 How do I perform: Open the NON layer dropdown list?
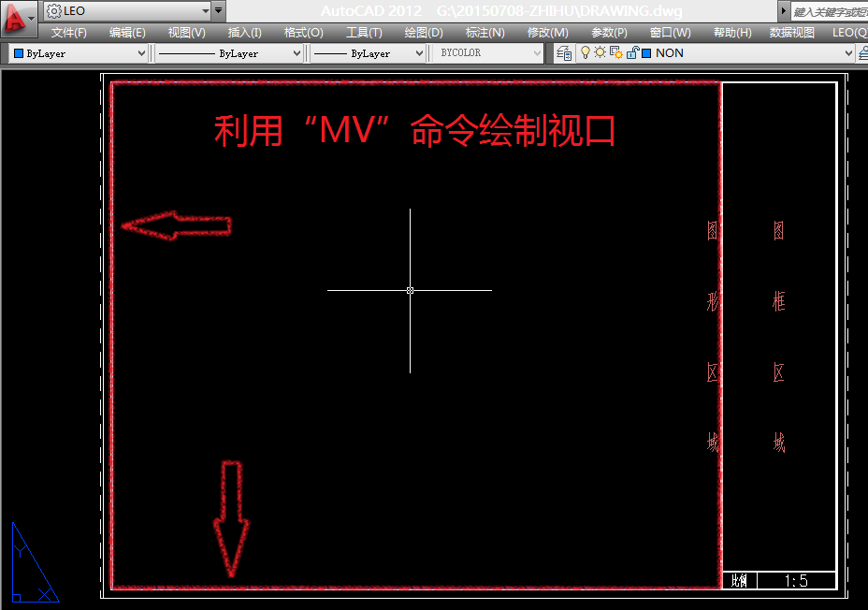(x=848, y=53)
